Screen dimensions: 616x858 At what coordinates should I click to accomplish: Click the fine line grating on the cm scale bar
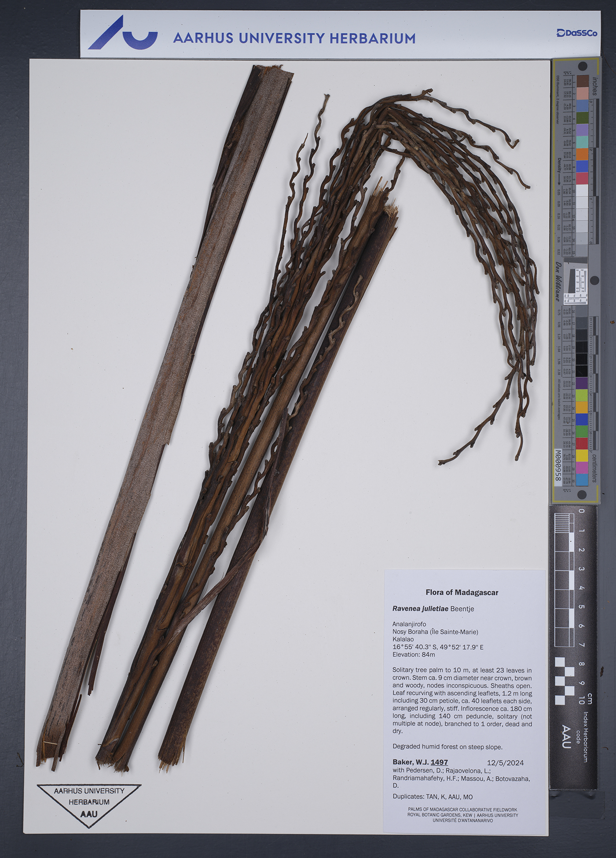(x=562, y=523)
